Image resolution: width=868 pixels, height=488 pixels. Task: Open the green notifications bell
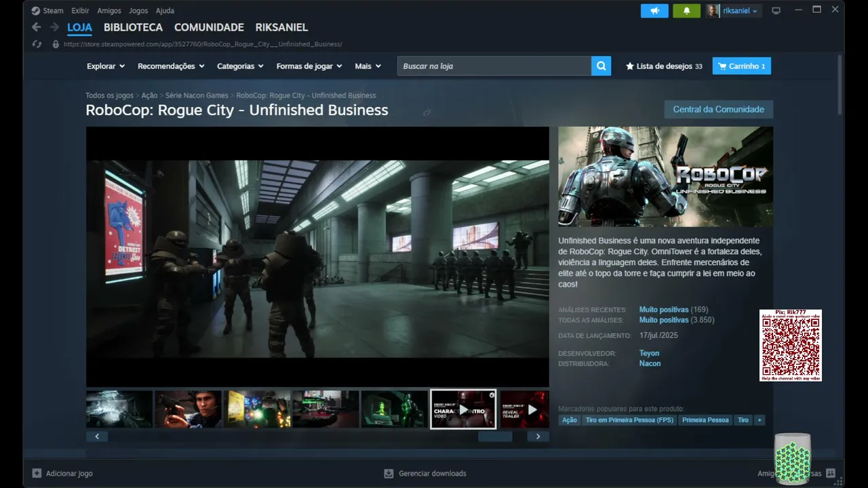coord(686,11)
